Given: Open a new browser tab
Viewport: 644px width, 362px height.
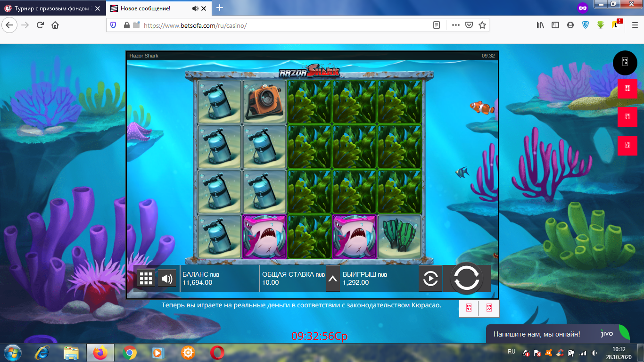Looking at the screenshot, I should pos(220,8).
